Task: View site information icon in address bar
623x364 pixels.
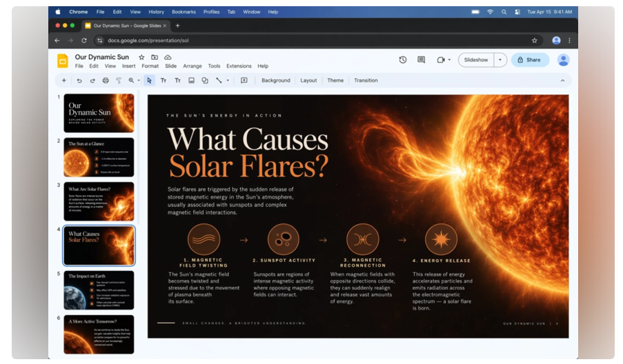Action: coord(100,41)
